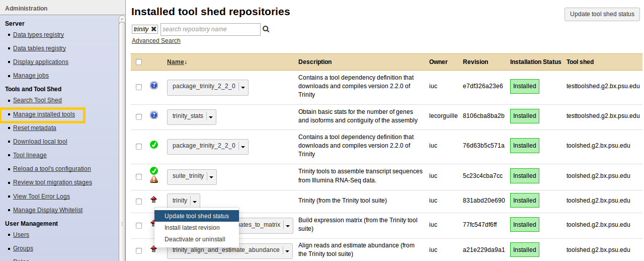Click the sidebar scrollbar up arrow
The width and height of the screenshot is (644, 261).
pyautogui.click(x=122, y=19)
